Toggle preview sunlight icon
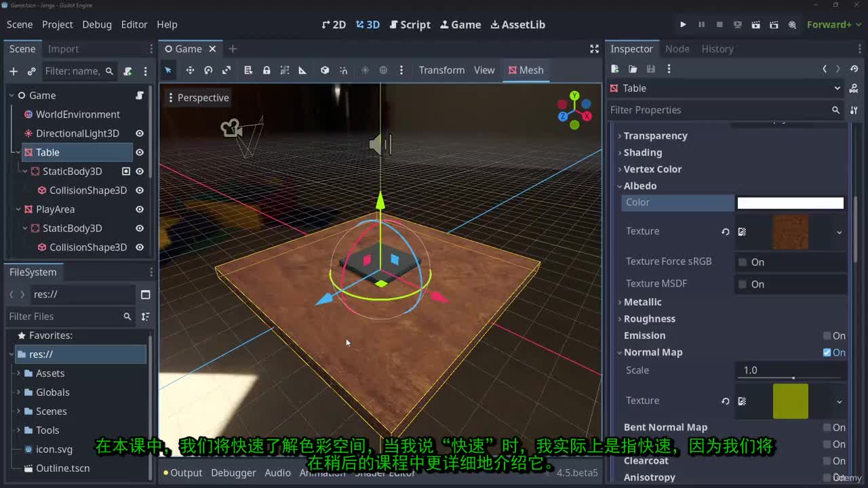The height and width of the screenshot is (488, 868). 365,70
